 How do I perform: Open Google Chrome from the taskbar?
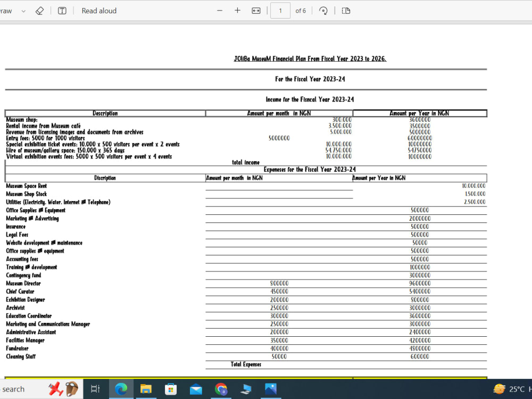(221, 389)
